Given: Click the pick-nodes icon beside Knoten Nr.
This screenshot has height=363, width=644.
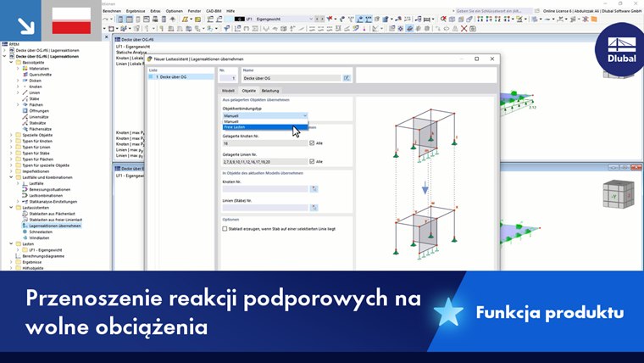Looking at the screenshot, I should (314, 188).
